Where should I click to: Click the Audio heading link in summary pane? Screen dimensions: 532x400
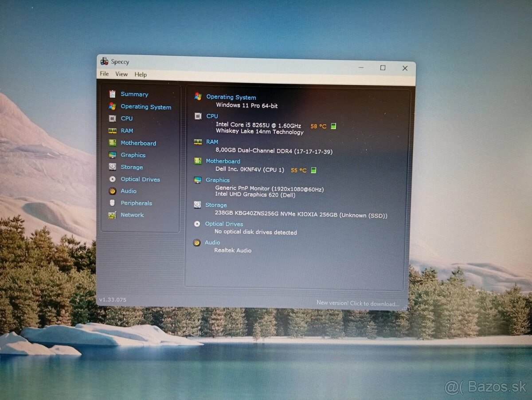[x=212, y=243]
